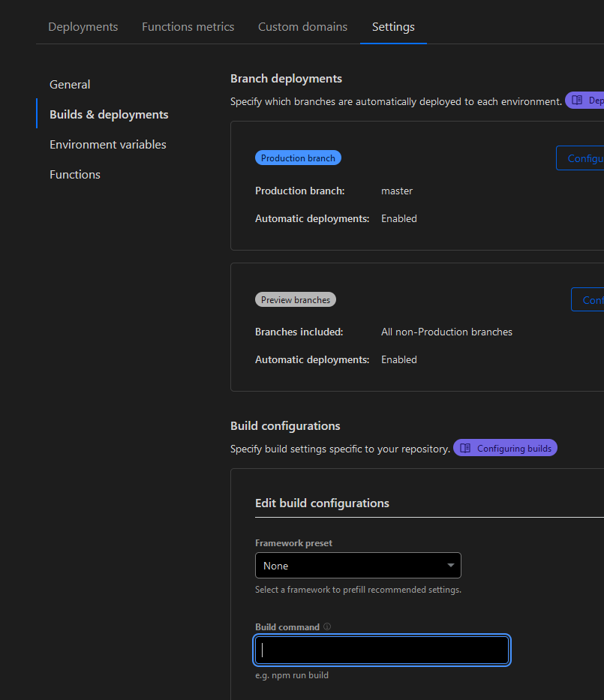
Task: Click the book icon beside Branch deployments description
Action: pyautogui.click(x=577, y=101)
